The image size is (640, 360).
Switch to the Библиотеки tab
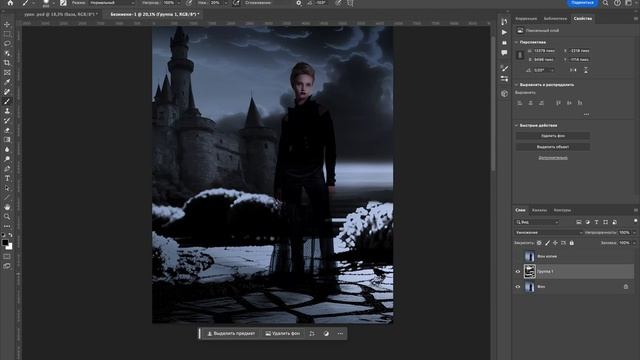tap(555, 19)
